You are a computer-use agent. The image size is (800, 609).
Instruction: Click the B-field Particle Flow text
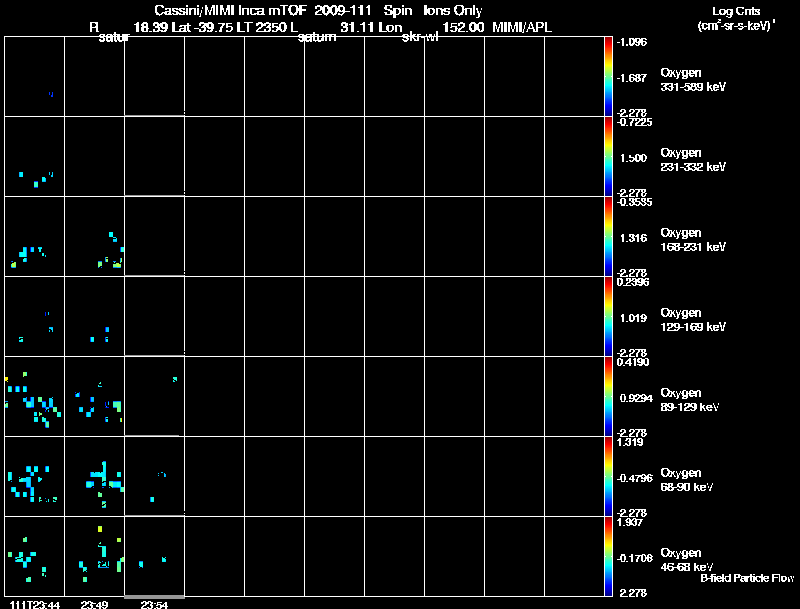point(747,578)
